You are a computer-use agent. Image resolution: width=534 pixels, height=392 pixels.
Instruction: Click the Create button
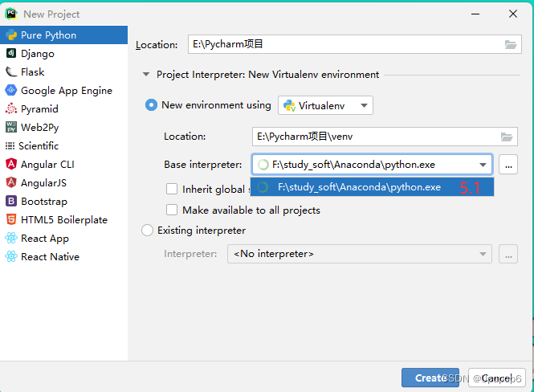pyautogui.click(x=430, y=378)
